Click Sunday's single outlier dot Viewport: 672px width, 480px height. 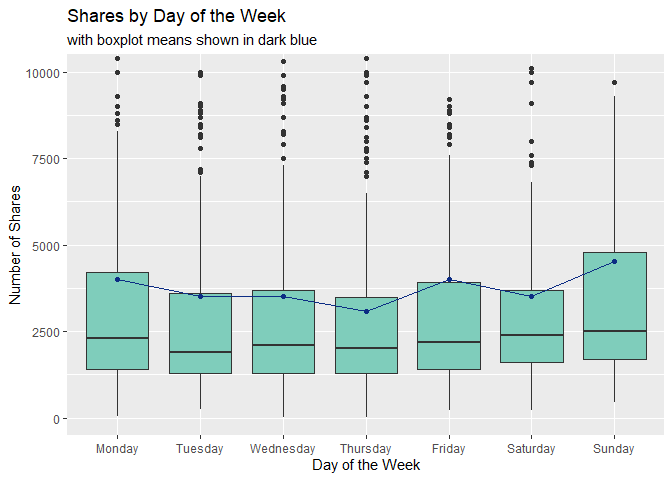tap(614, 83)
